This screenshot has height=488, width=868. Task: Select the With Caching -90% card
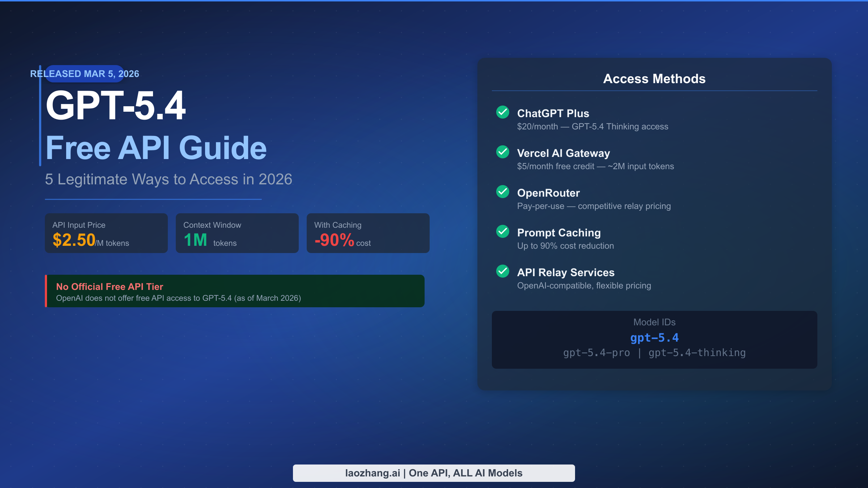click(368, 233)
